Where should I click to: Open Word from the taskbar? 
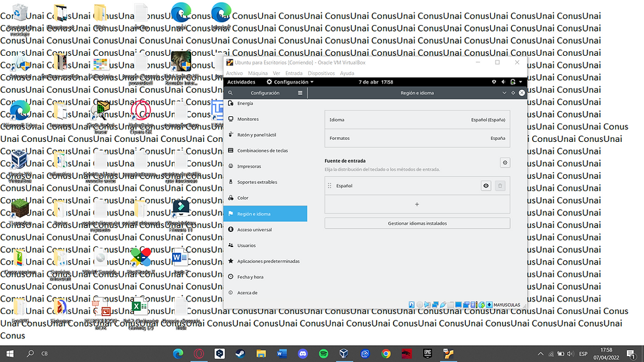(282, 353)
